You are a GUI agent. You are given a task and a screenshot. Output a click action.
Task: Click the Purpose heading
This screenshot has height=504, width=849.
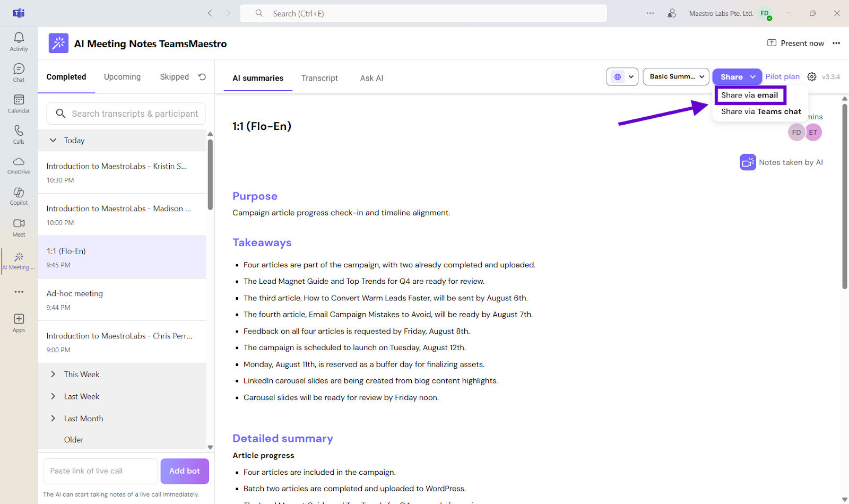pos(255,196)
